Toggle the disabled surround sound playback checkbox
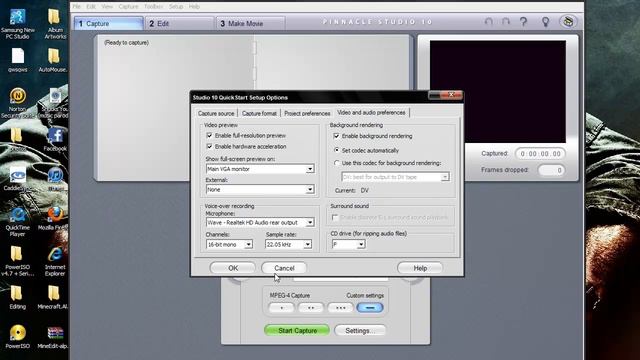Image resolution: width=640 pixels, height=360 pixels. pos(335,218)
